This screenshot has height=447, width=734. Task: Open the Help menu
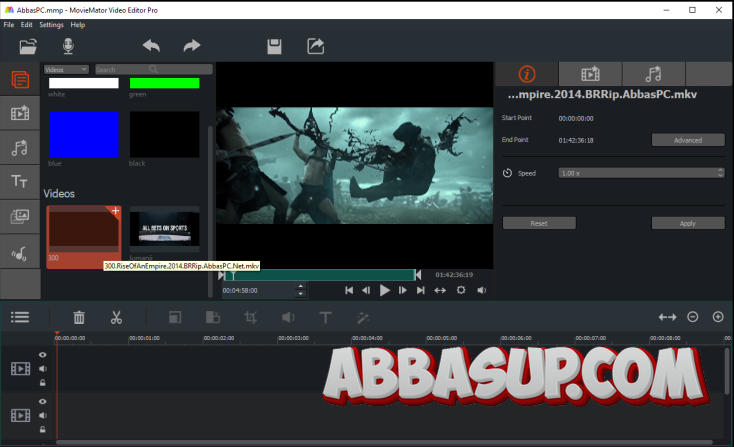coord(78,25)
